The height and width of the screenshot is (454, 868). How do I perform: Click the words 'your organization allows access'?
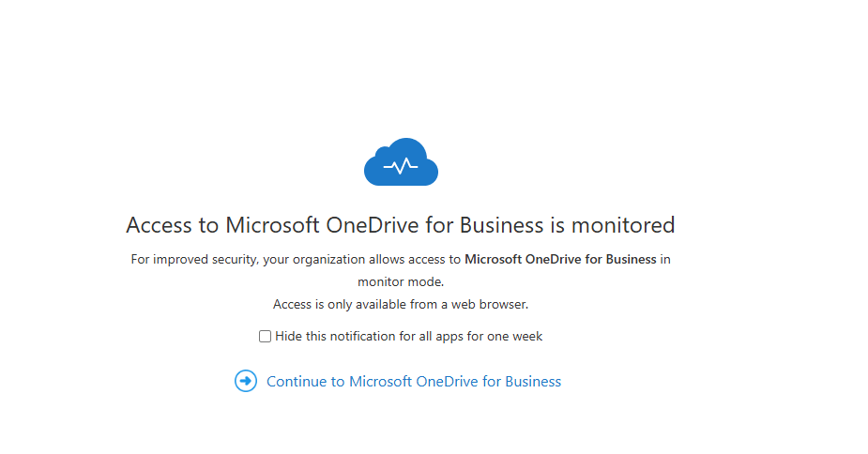[x=358, y=259]
